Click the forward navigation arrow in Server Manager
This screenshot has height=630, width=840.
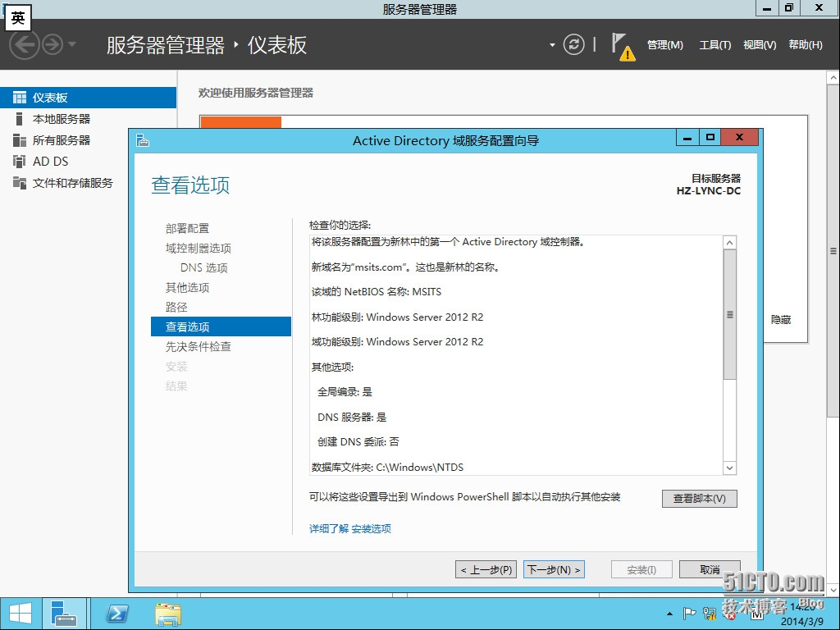coord(52,44)
